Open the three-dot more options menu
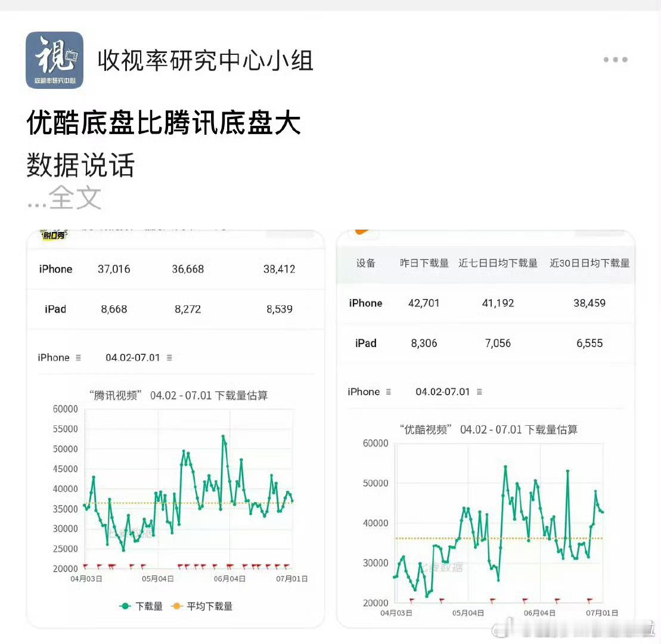This screenshot has width=661, height=644. click(615, 60)
